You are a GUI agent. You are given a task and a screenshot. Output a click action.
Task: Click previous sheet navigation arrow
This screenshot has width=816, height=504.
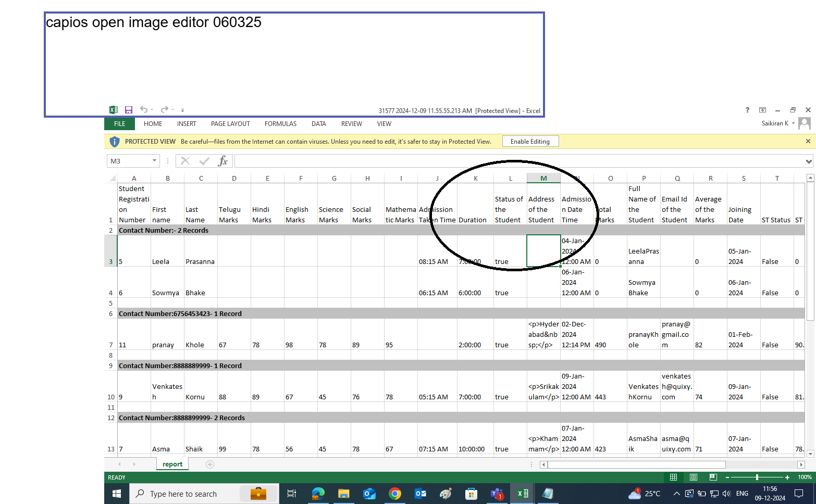pos(119,464)
